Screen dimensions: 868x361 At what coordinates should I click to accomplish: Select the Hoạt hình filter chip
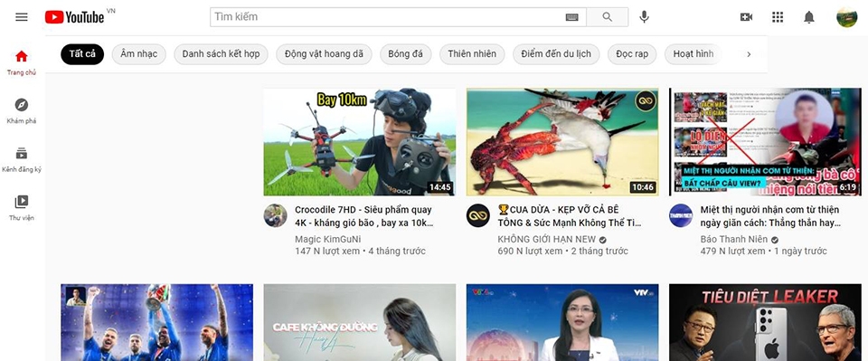coord(693,54)
